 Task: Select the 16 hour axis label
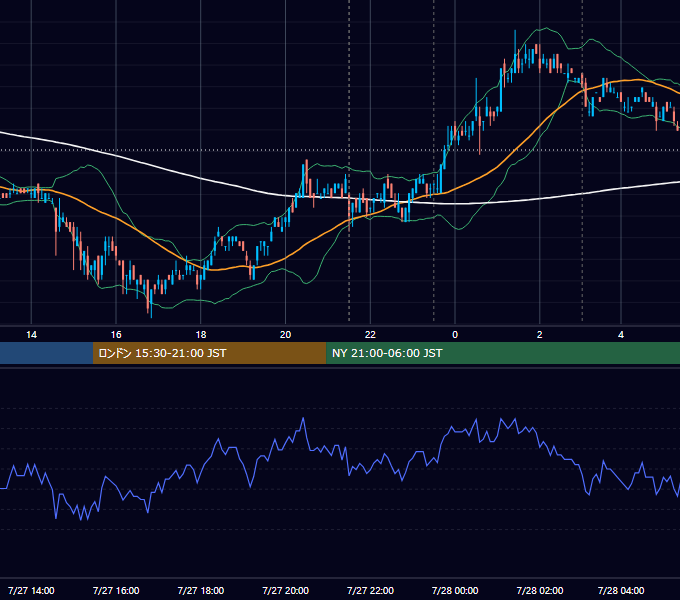(x=116, y=335)
